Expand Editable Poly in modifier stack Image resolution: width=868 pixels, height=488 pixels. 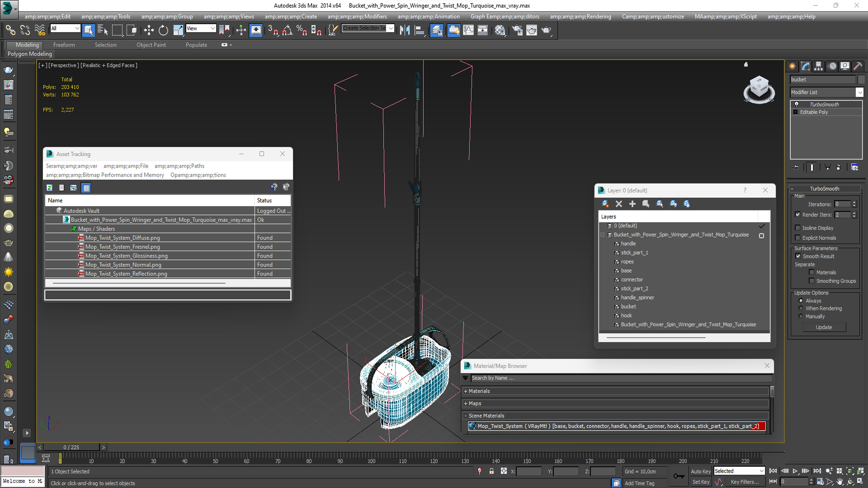click(x=795, y=112)
